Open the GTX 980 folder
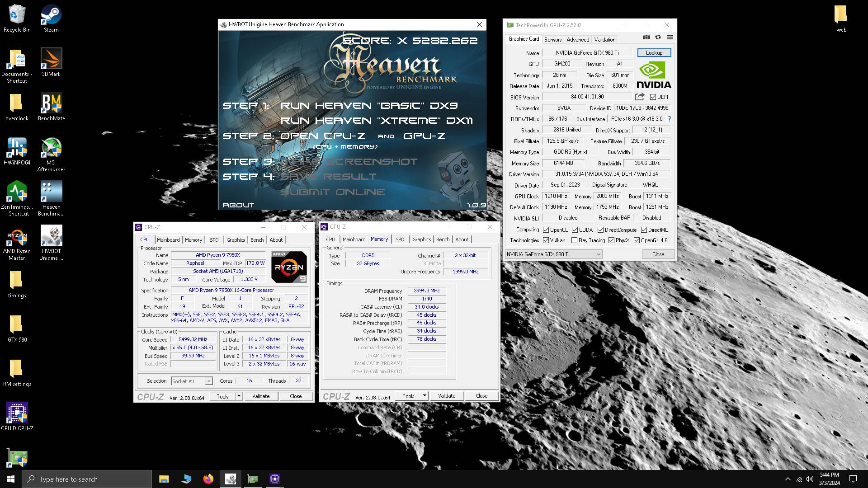 tap(17, 328)
